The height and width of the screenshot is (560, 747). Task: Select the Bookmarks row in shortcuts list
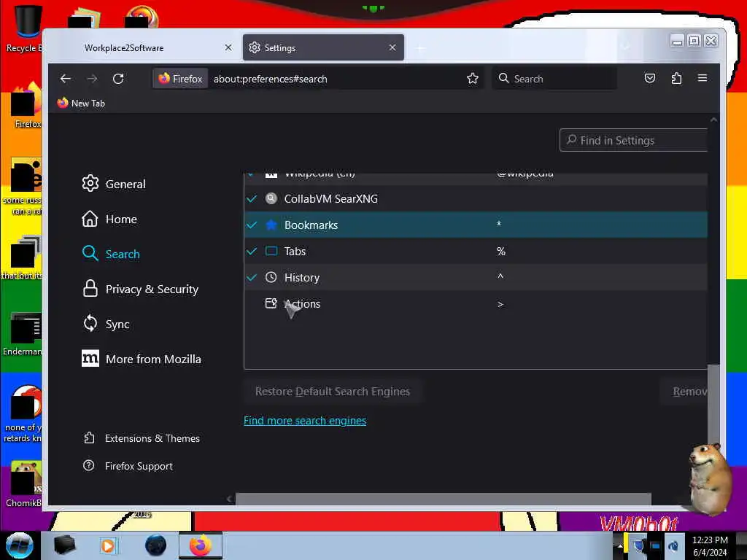[476, 225]
